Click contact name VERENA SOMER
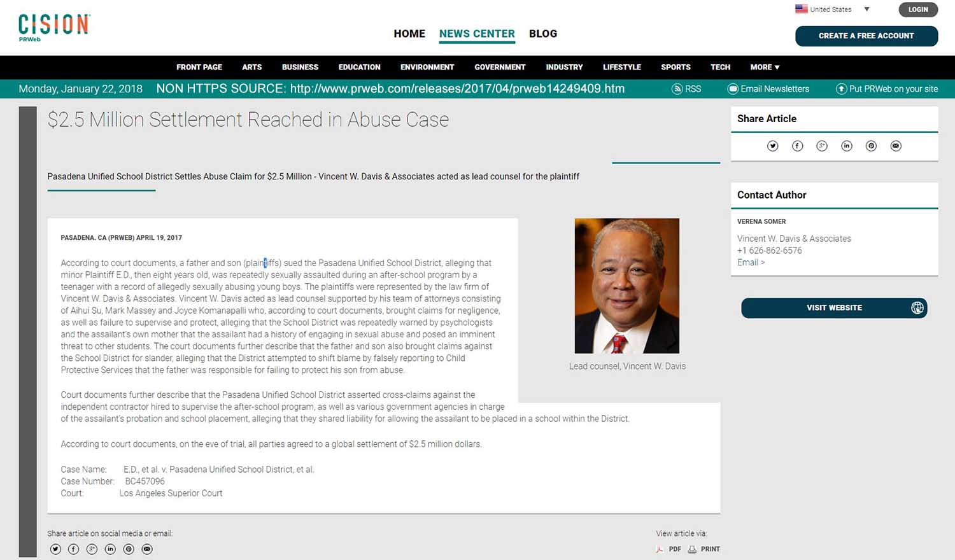 click(761, 221)
